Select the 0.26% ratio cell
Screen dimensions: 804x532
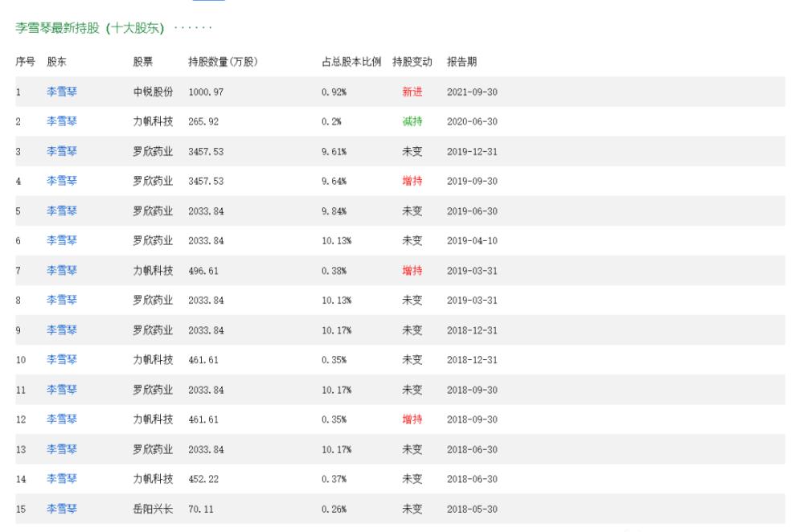tap(334, 509)
